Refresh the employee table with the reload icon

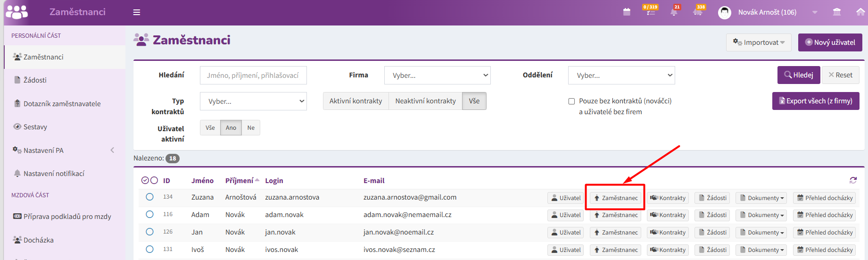tap(853, 180)
